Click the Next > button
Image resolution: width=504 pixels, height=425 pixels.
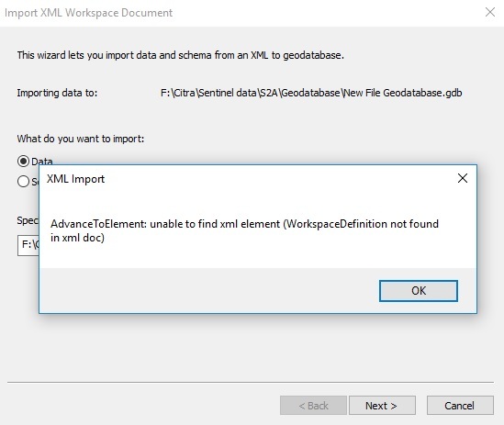[382, 406]
